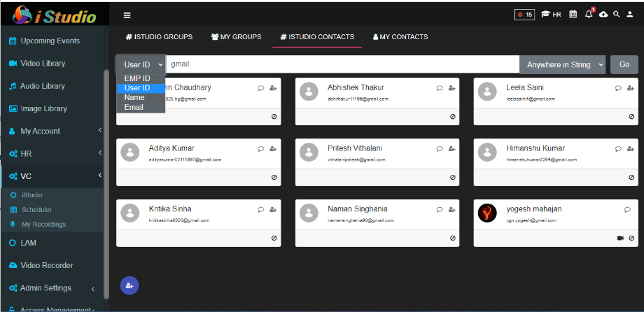
Task: Click the cloud upload icon in top bar
Action: [603, 15]
